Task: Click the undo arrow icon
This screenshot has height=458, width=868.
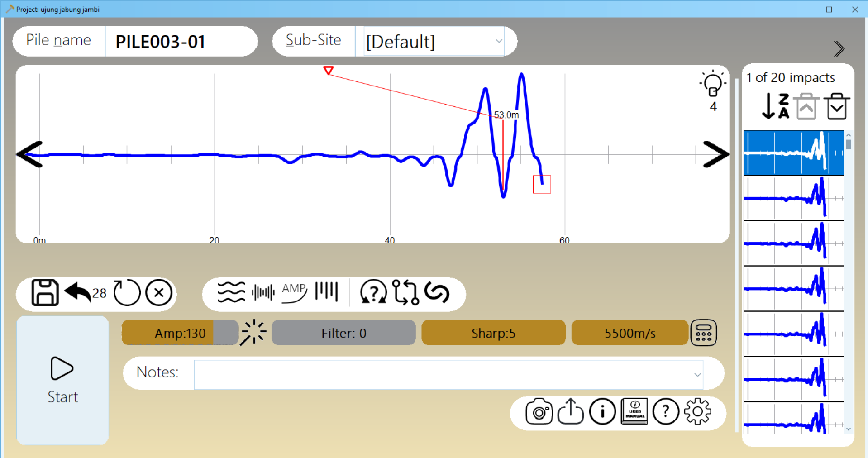Action: click(x=78, y=292)
